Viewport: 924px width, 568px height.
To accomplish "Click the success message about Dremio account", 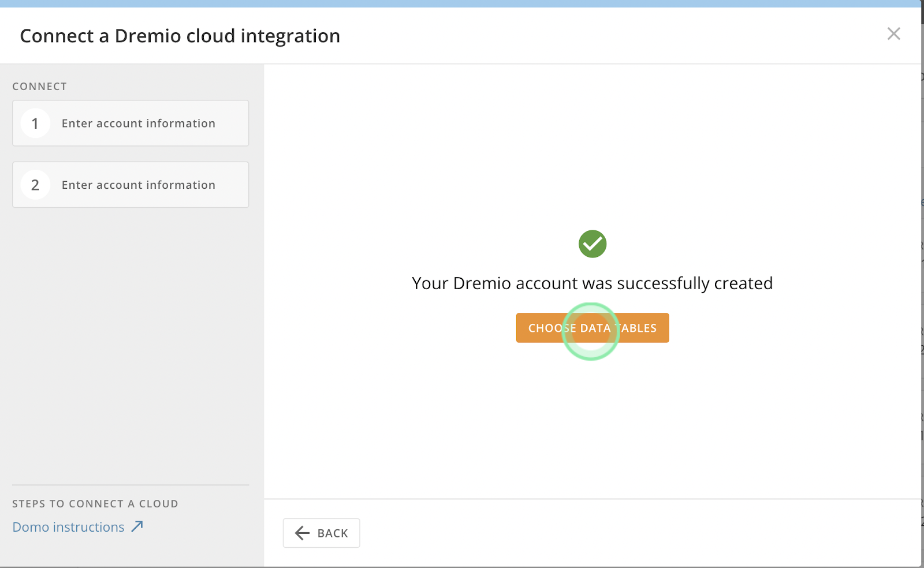I will click(592, 283).
